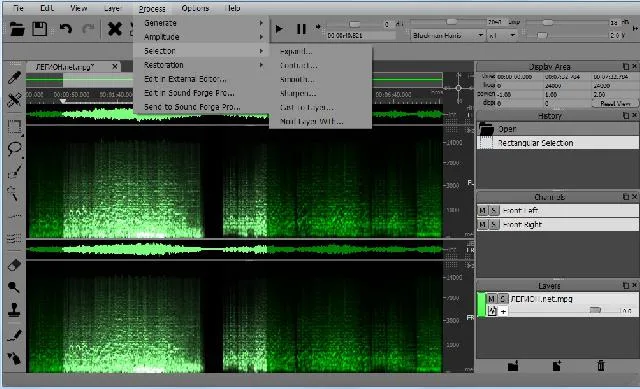Delete layer with the trash icon
Viewport: 640px width, 389px height.
(601, 365)
